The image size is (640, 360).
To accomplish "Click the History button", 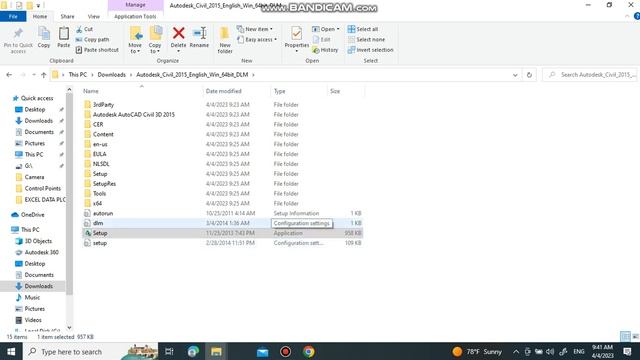I will (325, 50).
